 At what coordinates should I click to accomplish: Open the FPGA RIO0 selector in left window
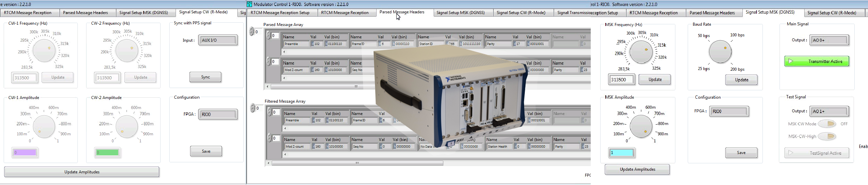218,114
